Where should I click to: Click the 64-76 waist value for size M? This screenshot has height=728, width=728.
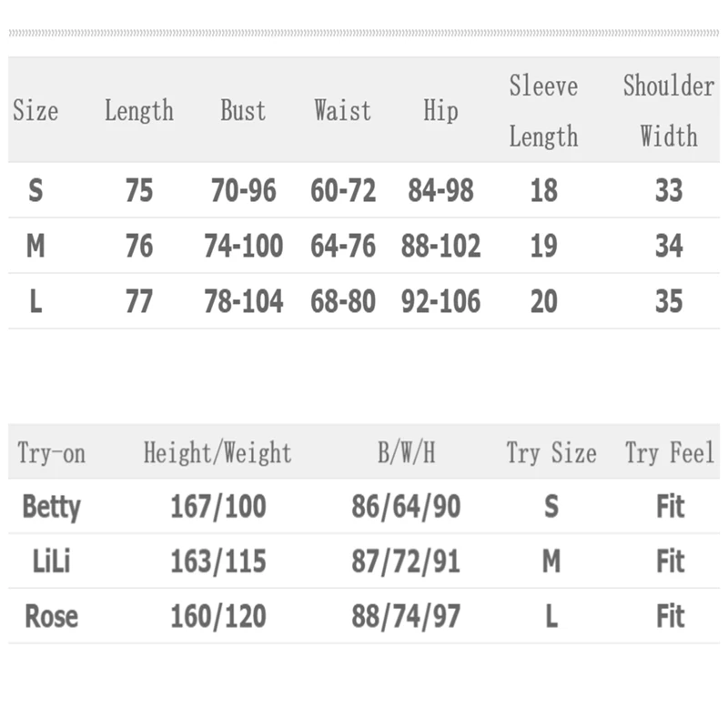(342, 246)
